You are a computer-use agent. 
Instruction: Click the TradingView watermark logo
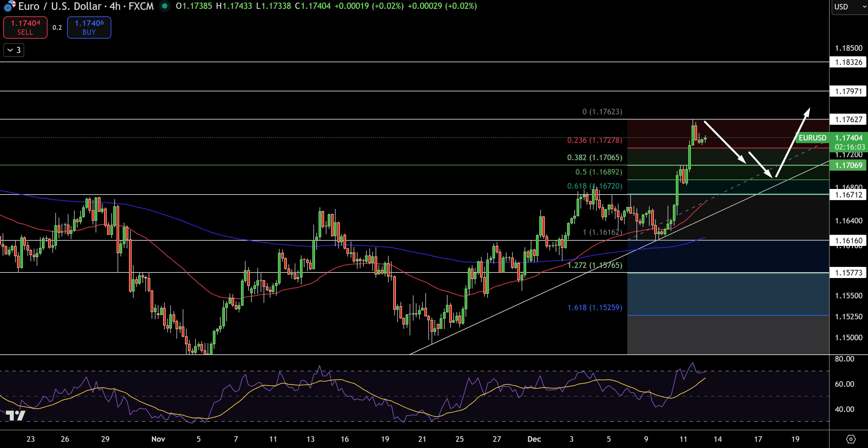tap(16, 415)
